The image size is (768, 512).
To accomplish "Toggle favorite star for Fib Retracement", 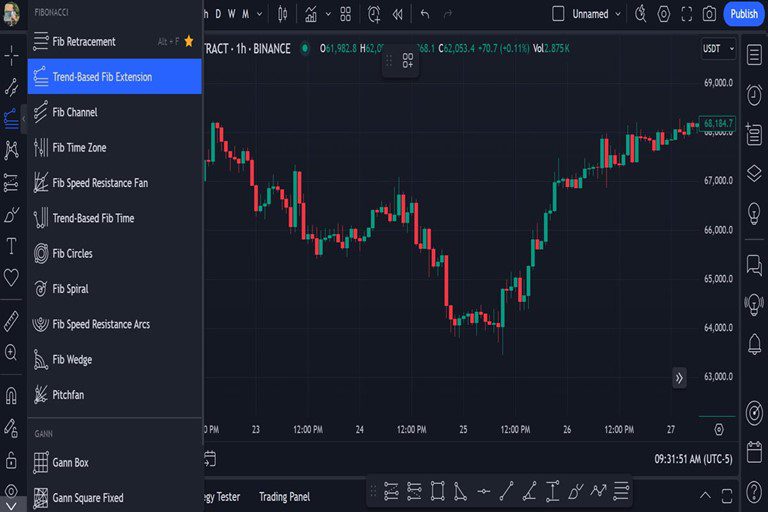I will (189, 42).
